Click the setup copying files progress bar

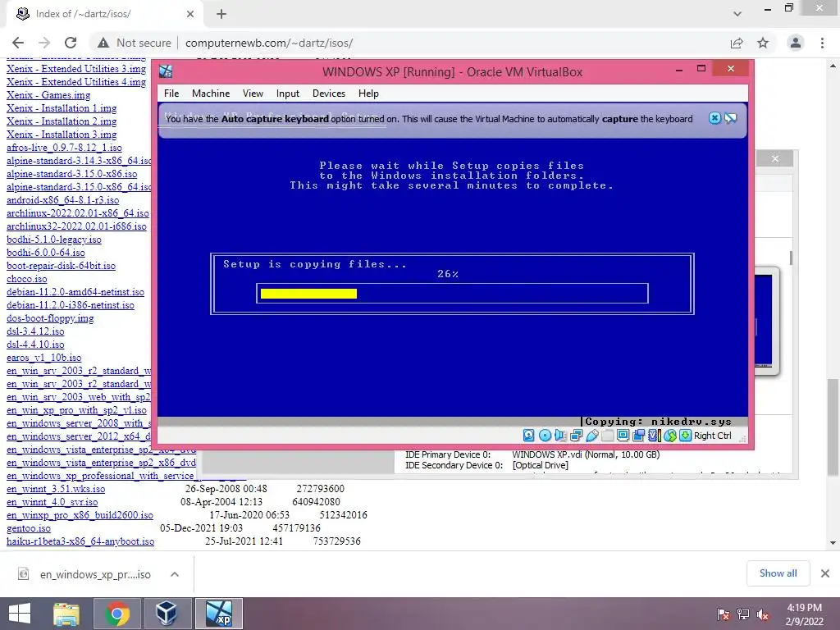(x=452, y=293)
